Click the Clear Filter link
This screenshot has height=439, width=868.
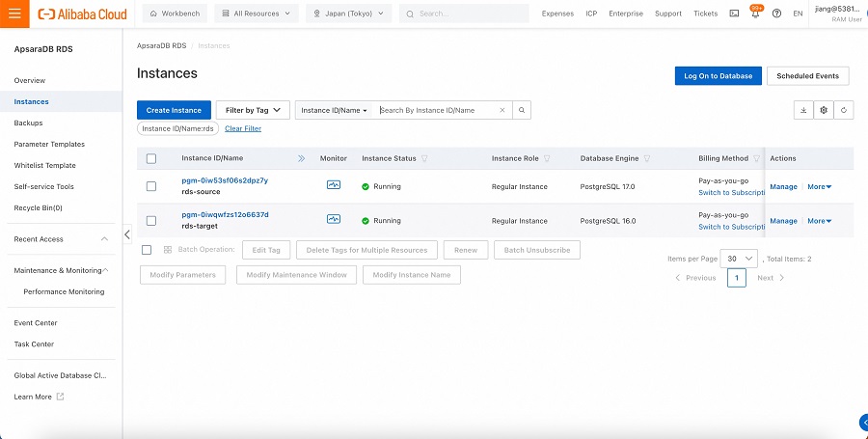click(x=243, y=128)
